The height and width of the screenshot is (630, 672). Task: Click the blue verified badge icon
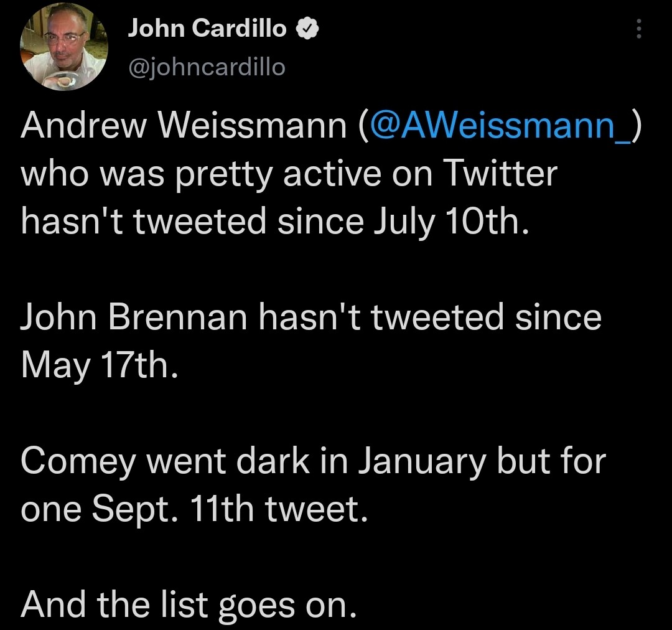[x=308, y=29]
